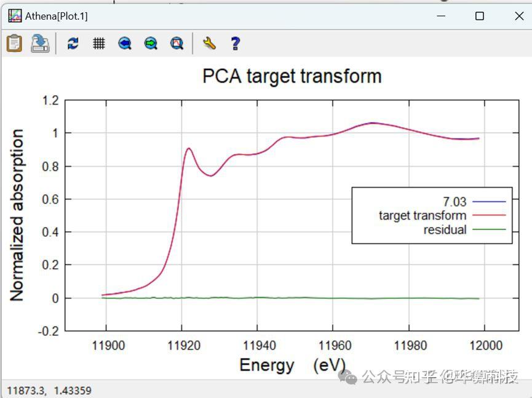Toggle visibility of the residual curve
This screenshot has height=398, width=532.
click(x=446, y=229)
